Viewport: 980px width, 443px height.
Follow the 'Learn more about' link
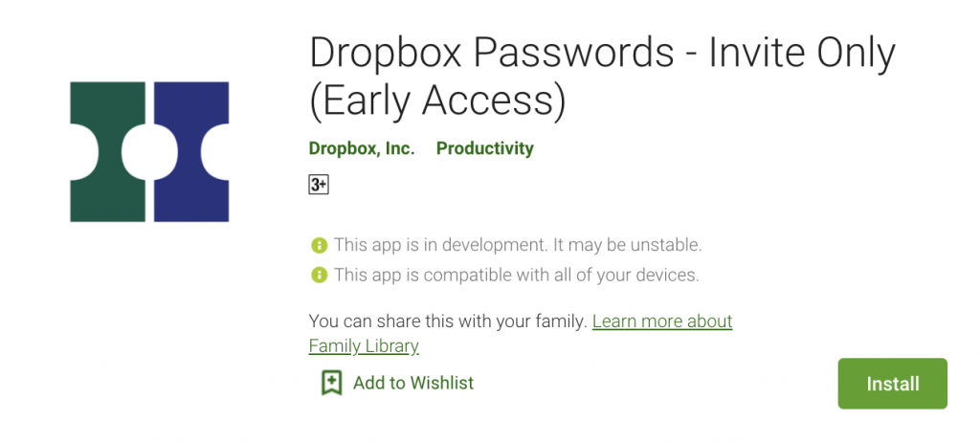click(x=662, y=321)
